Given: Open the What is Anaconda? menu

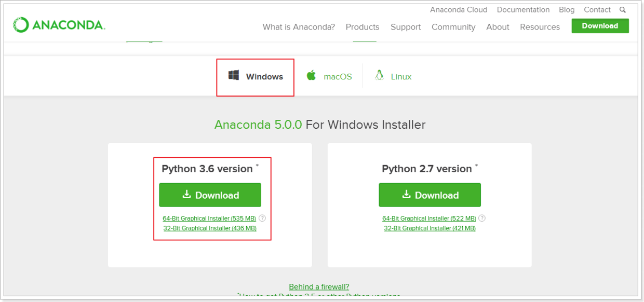Looking at the screenshot, I should 299,27.
